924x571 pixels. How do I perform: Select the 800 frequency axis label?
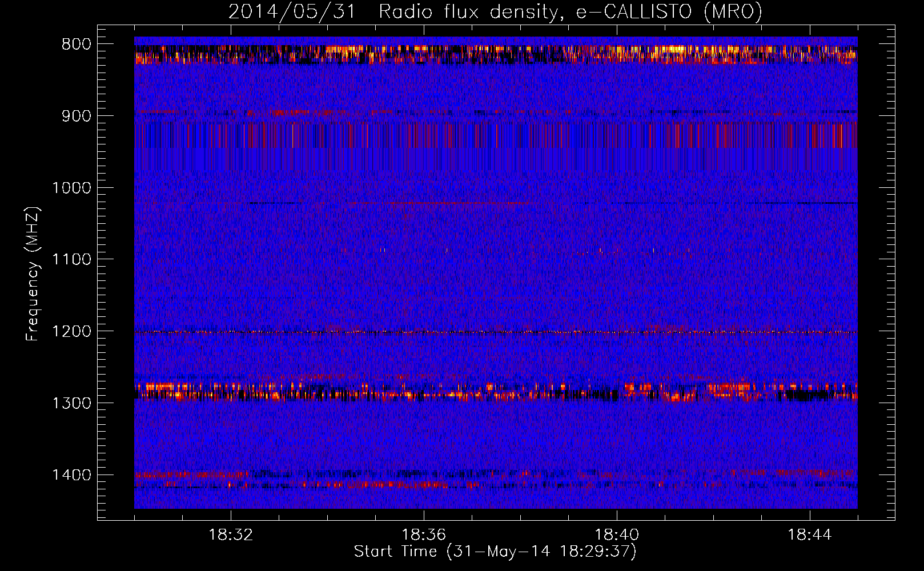76,45
